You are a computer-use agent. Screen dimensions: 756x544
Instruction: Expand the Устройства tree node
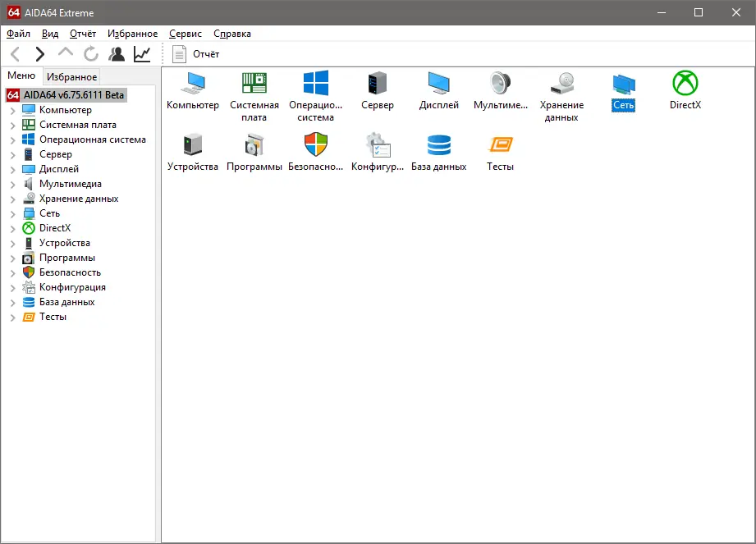coord(14,242)
